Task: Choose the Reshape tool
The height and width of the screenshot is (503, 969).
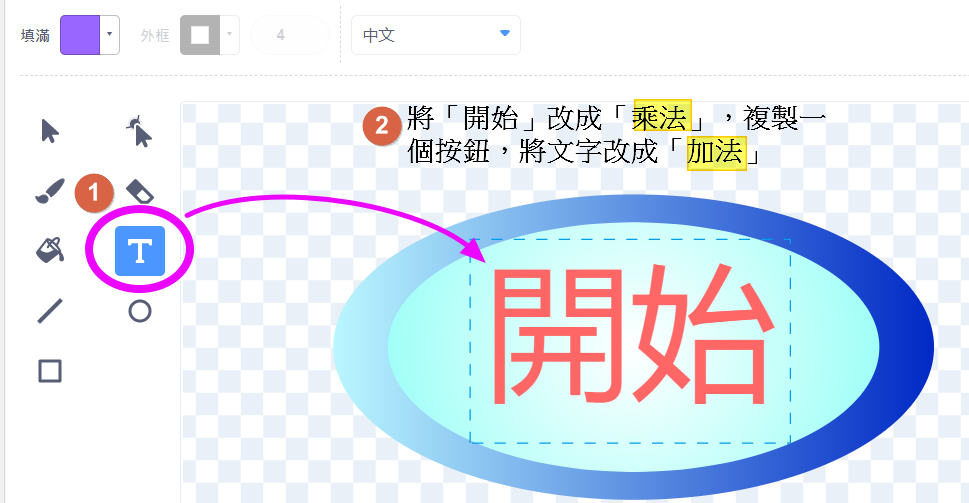Action: (140, 131)
